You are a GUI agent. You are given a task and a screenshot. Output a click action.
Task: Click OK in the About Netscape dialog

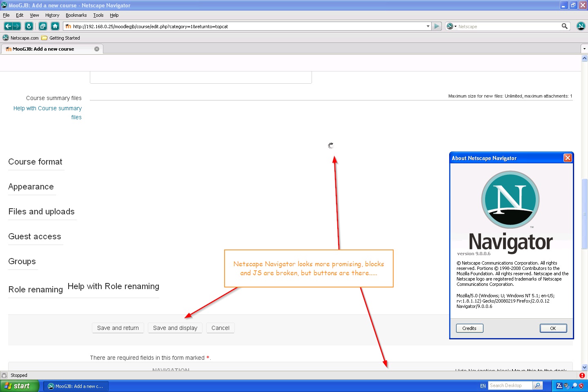(x=553, y=328)
